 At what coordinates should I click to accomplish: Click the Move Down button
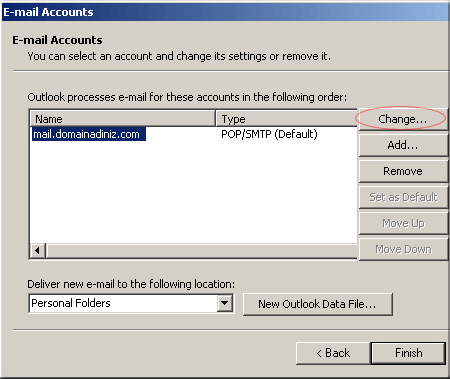[x=403, y=249]
